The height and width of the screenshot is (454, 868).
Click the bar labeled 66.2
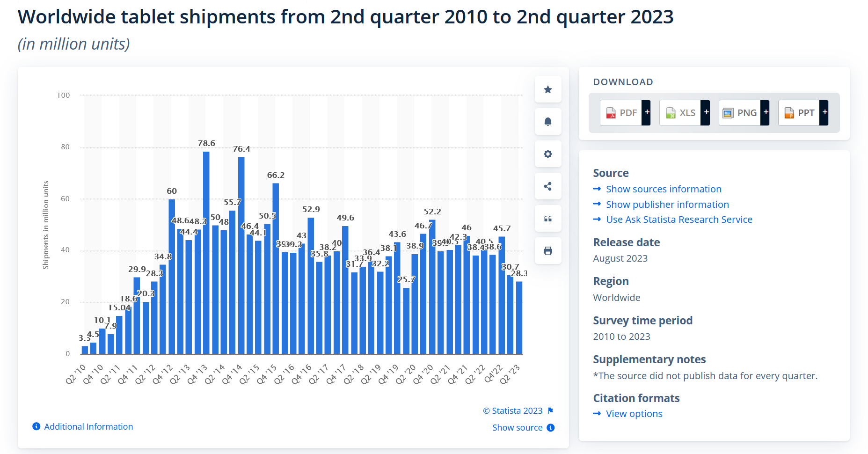pos(276,269)
